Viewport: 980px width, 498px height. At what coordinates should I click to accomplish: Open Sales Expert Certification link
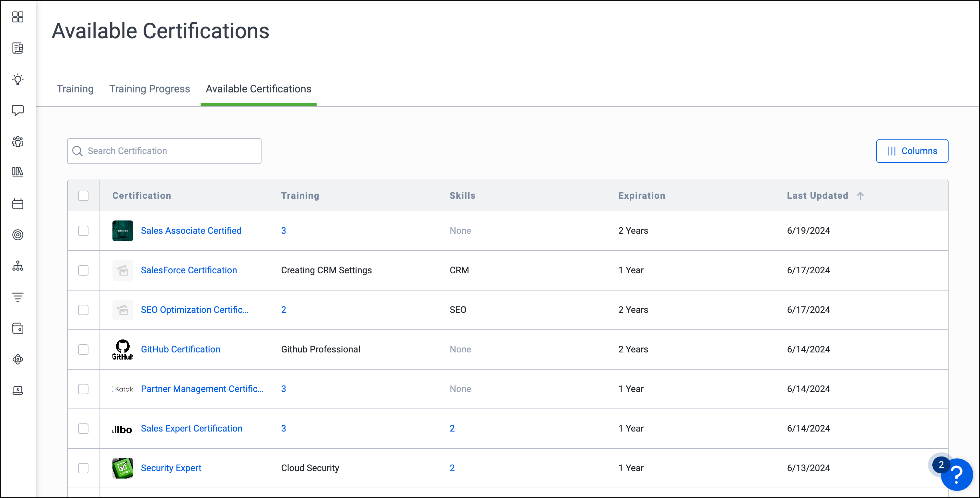coord(191,429)
